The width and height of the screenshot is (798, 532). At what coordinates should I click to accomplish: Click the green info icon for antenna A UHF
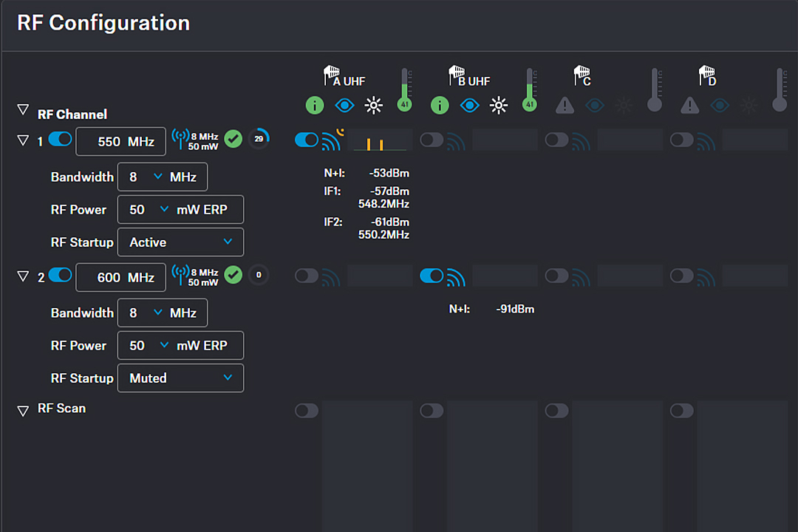(x=315, y=106)
